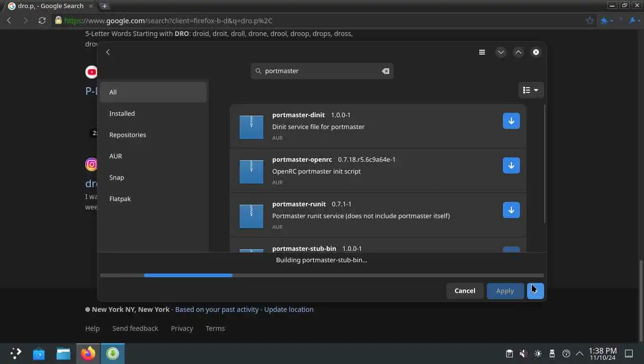Unmute audio via tray volume icon

point(523,354)
